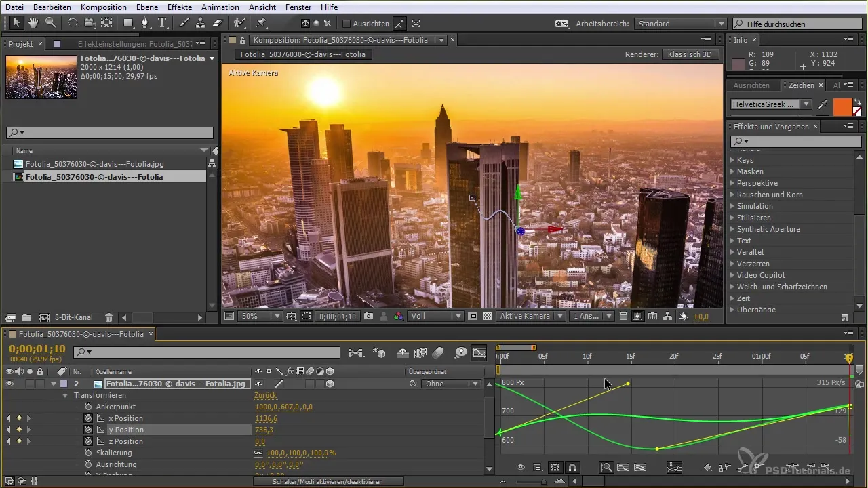Toggle Skalierung stopwatch
Image resolution: width=868 pixels, height=488 pixels.
coord(87,453)
